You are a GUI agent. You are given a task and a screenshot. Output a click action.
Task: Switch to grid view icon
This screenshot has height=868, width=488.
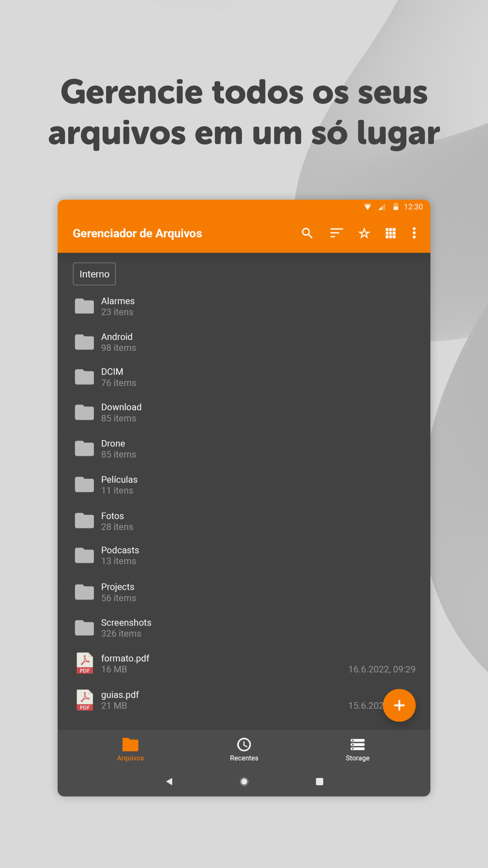pos(391,233)
